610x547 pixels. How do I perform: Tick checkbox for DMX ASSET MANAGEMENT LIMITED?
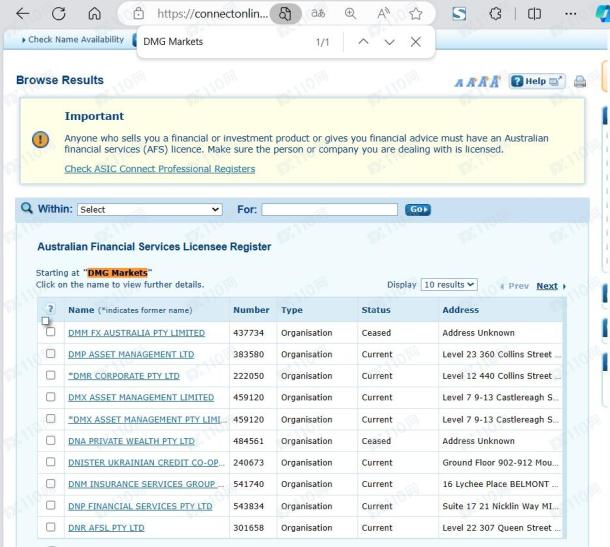pyautogui.click(x=51, y=397)
